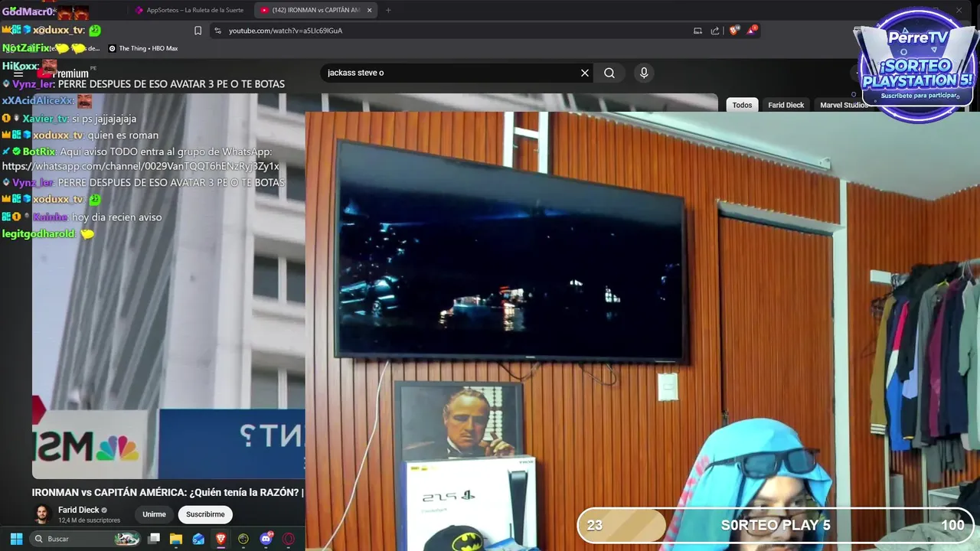Open Discord from the taskbar
Viewport: 980px width, 551px height.
coord(266,539)
